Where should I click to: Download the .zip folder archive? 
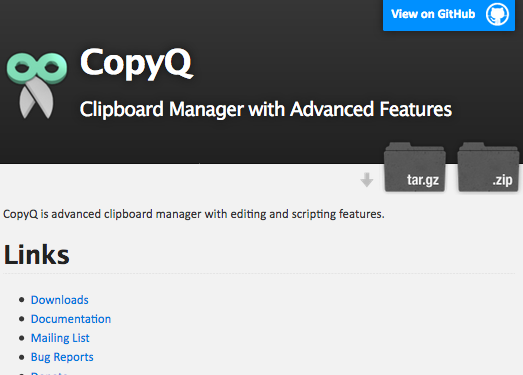pos(488,167)
